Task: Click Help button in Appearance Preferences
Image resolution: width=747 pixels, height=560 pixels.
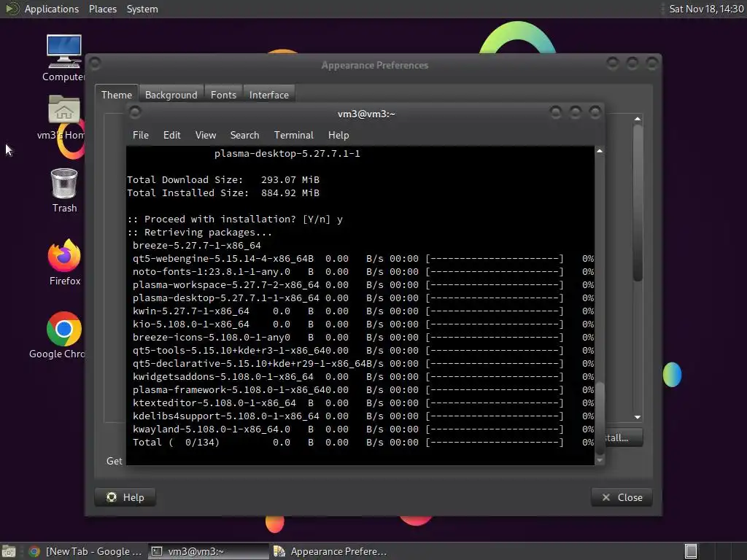Action: click(125, 497)
